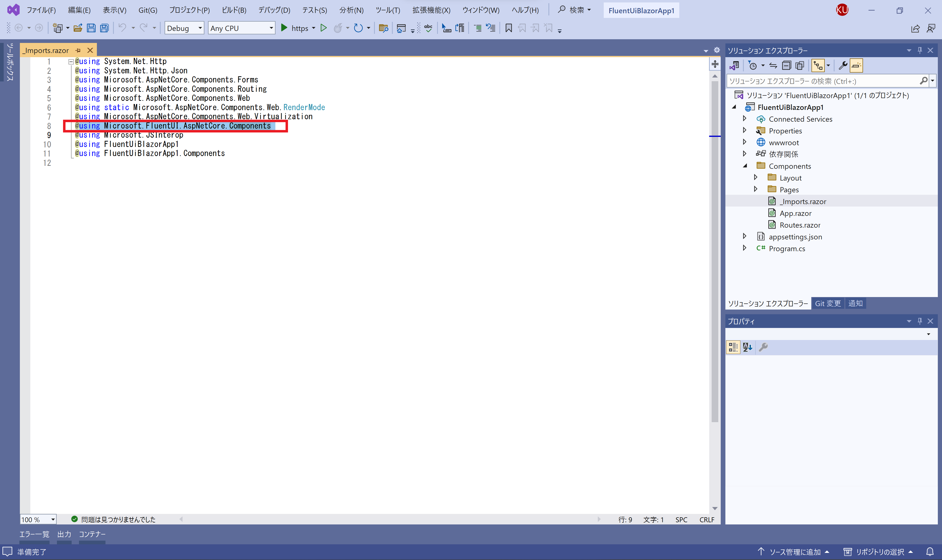Select appsettings.json in Solution Explorer
This screenshot has width=942, height=560.
click(x=795, y=237)
